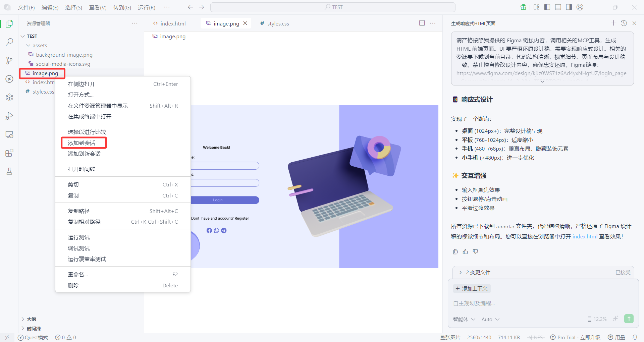Click the index.html link in chat reply
This screenshot has height=342, width=644.
click(x=585, y=236)
